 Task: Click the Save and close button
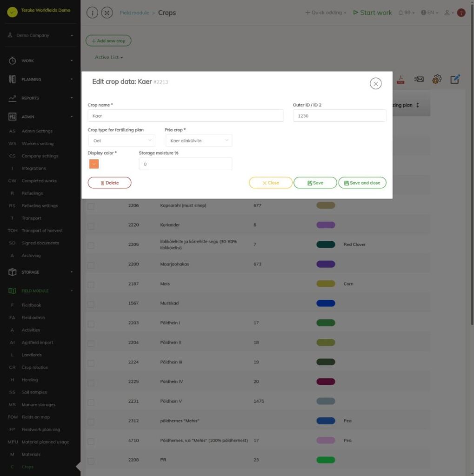tap(362, 183)
